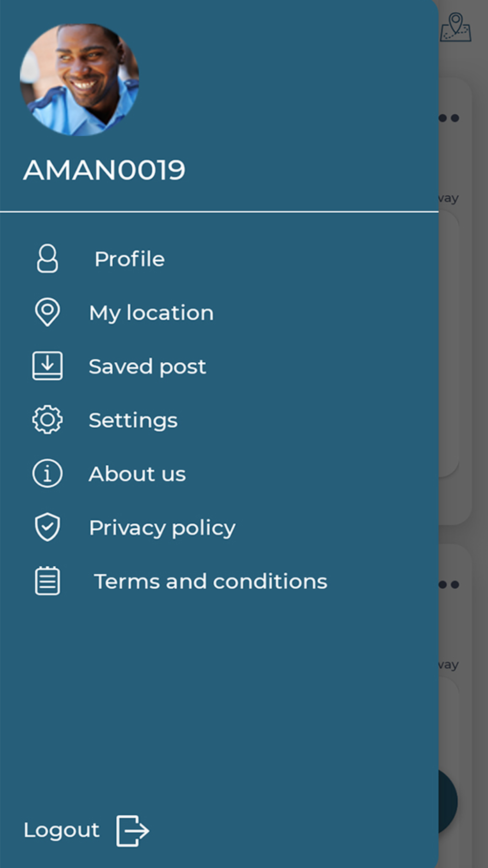Tap the Logout arrow icon
Screen dimensions: 488x868
pyautogui.click(x=133, y=830)
